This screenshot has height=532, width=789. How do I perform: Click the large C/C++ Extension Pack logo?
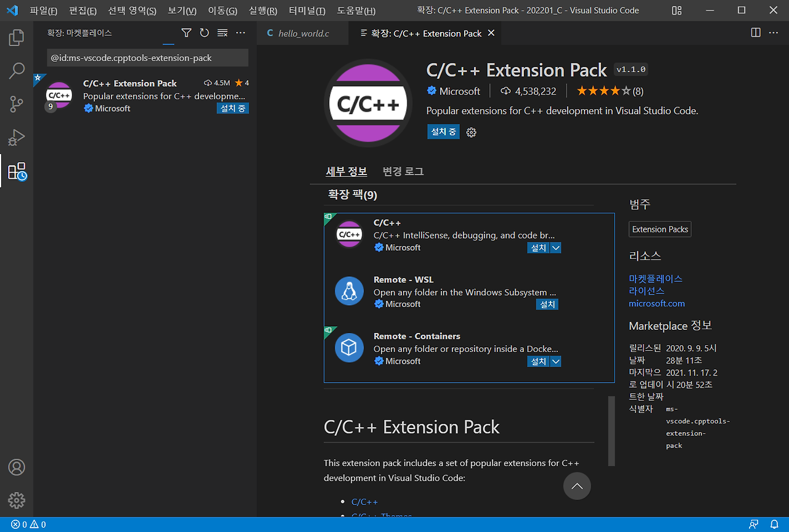(369, 103)
